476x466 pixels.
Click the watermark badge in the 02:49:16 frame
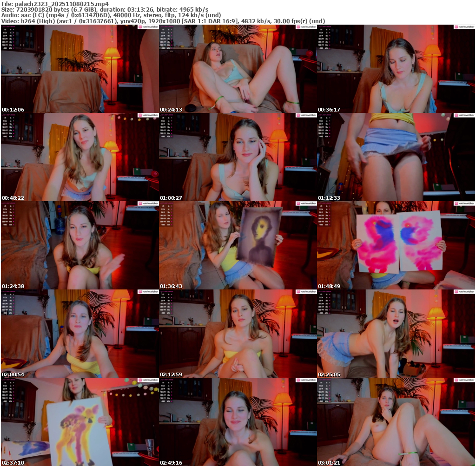pos(306,380)
